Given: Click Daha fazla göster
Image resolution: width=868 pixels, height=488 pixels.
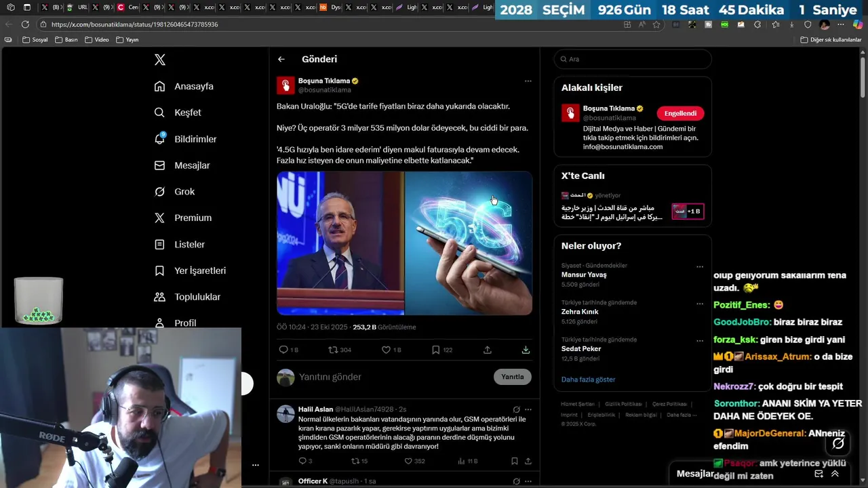Looking at the screenshot, I should [x=588, y=380].
